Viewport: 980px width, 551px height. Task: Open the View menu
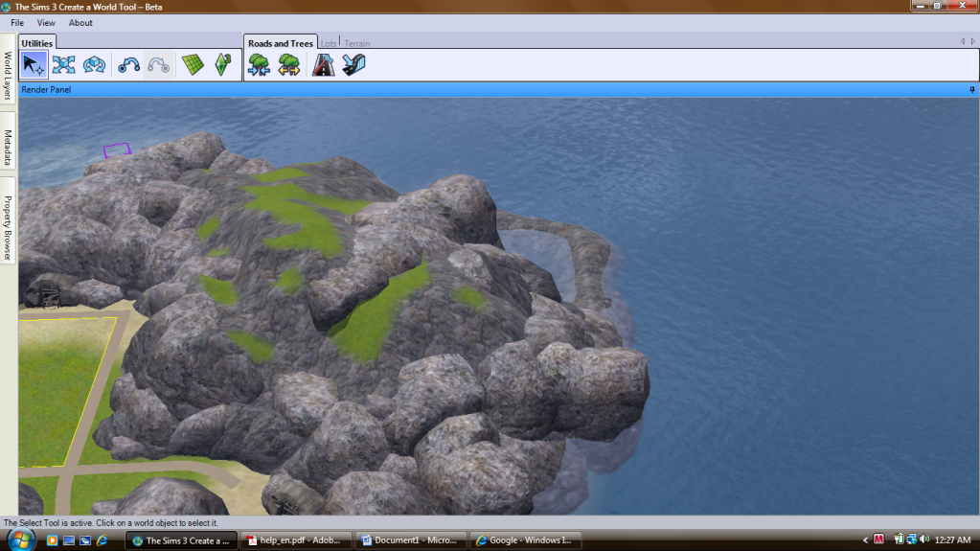pos(46,23)
